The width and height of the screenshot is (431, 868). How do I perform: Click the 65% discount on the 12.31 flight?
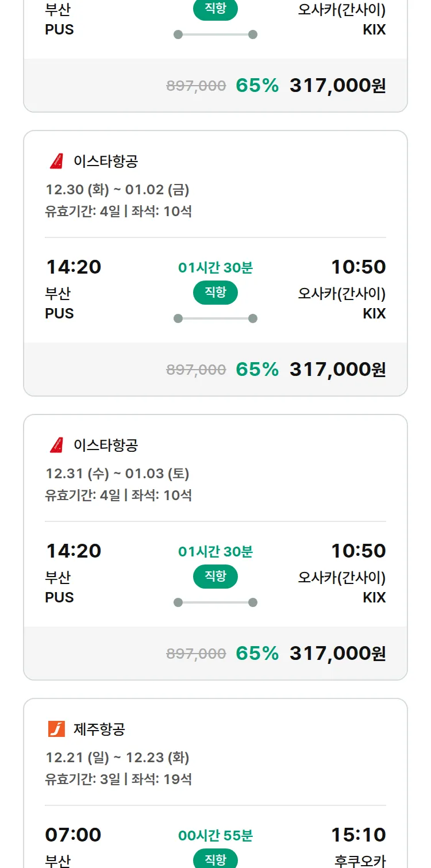pyautogui.click(x=257, y=654)
